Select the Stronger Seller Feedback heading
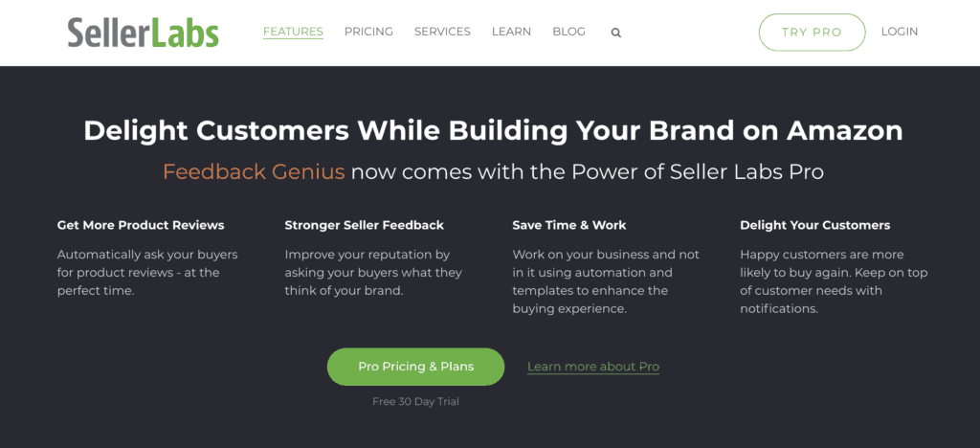This screenshot has width=980, height=448. click(365, 225)
